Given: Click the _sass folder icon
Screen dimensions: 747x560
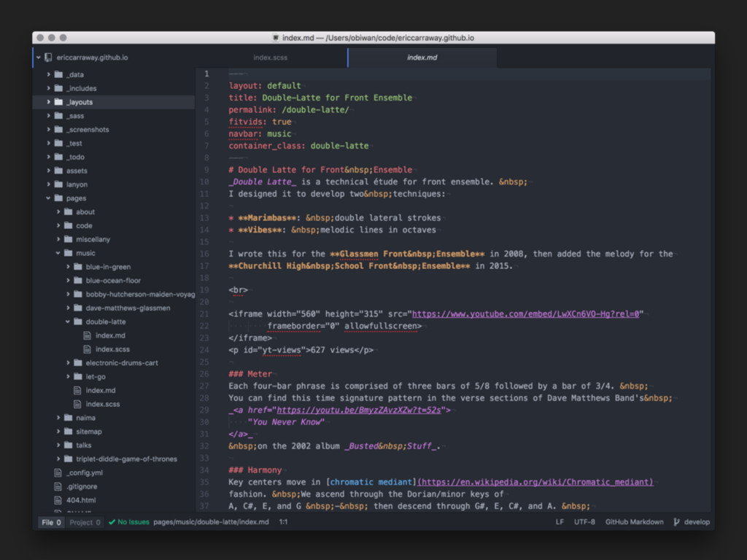Looking at the screenshot, I should [58, 116].
